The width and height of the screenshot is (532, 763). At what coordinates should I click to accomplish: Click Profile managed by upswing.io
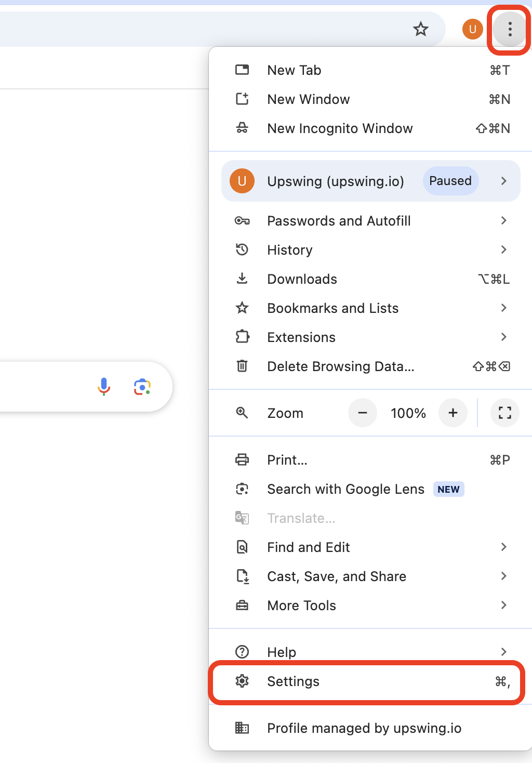click(370, 728)
